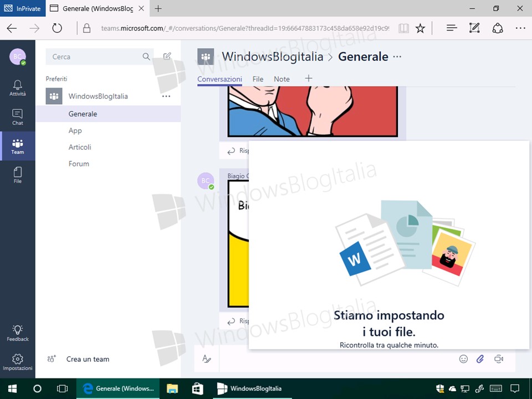Click Crea un team link

click(x=88, y=359)
